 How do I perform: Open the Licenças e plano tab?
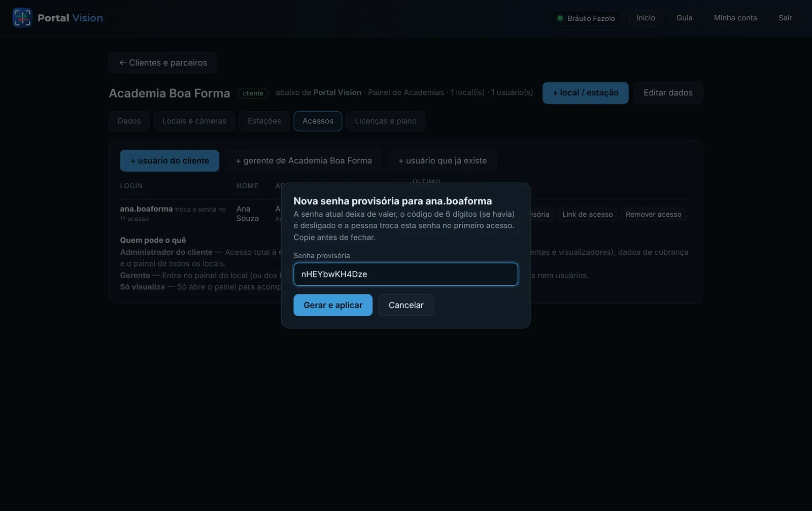[x=386, y=121]
